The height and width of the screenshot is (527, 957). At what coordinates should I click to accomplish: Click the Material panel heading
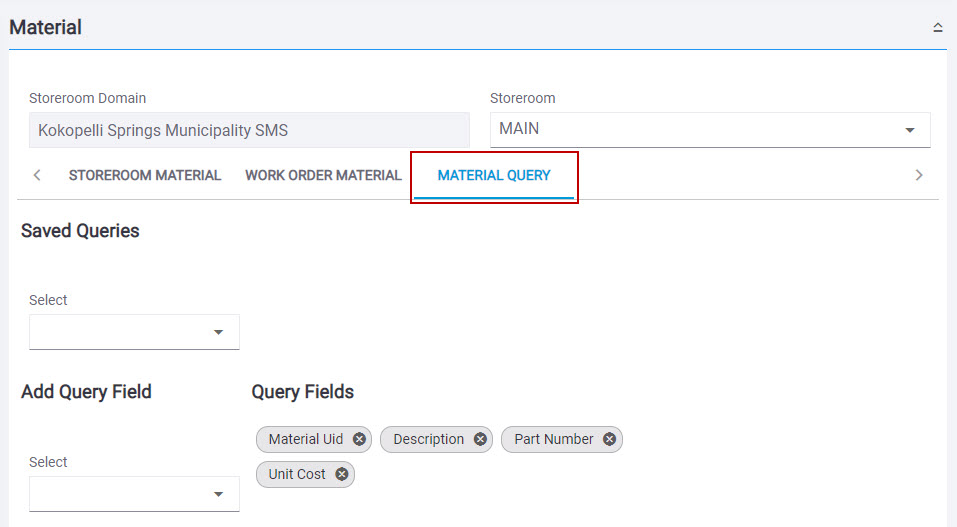(x=45, y=27)
